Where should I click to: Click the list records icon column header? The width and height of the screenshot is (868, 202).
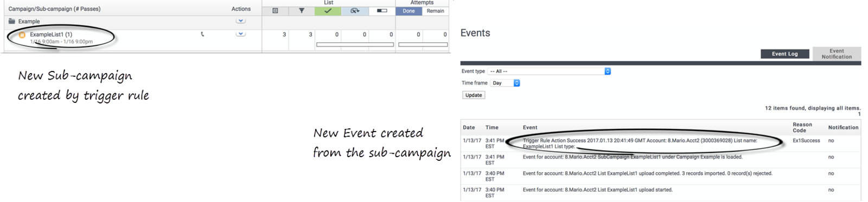[275, 11]
